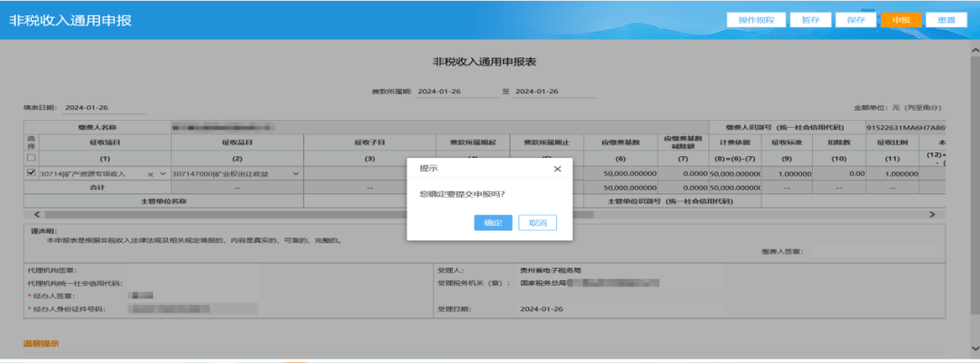Click the table's horizontal scroll right arrow
The height and width of the screenshot is (363, 980).
click(x=933, y=214)
